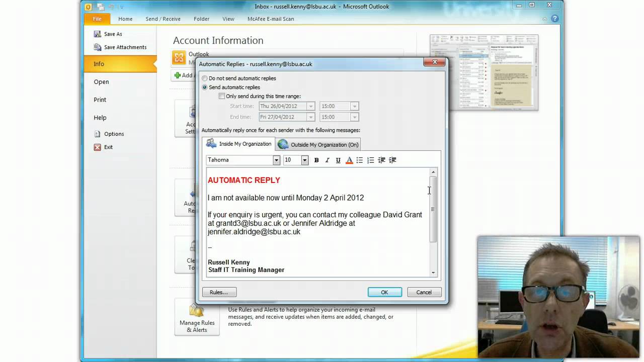Screen dimensions: 644x362
Task: Click the AUTOMATIC REPLY red heading text
Action: click(244, 180)
